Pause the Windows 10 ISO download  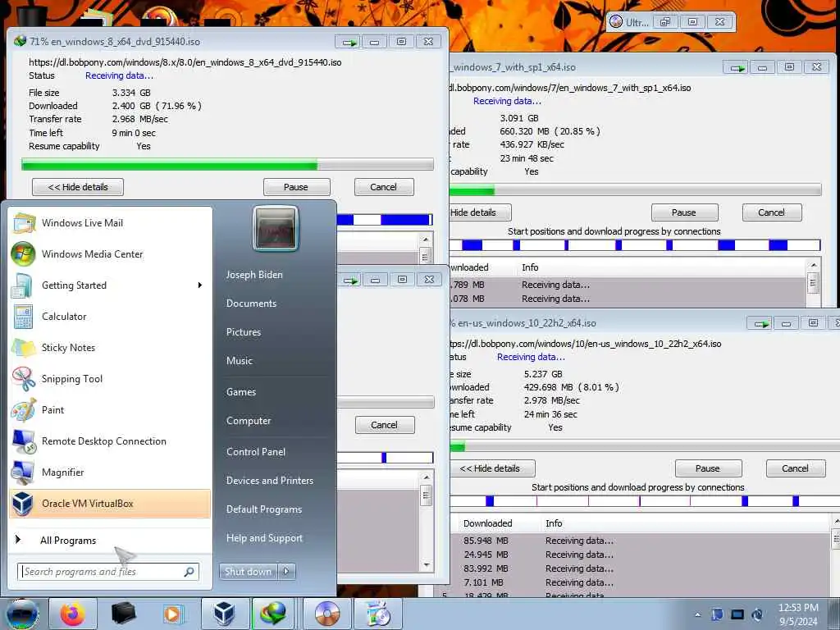[x=708, y=468]
